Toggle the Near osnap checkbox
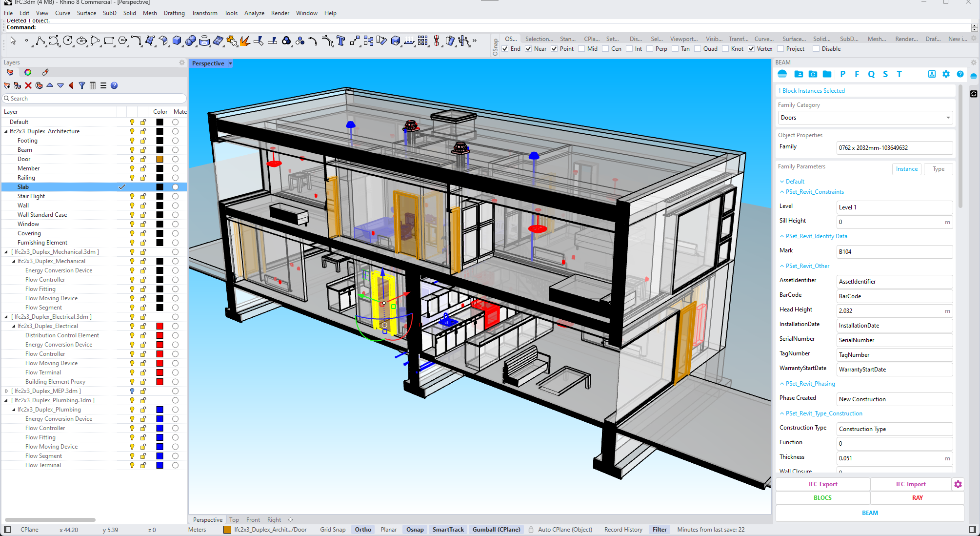 (528, 49)
